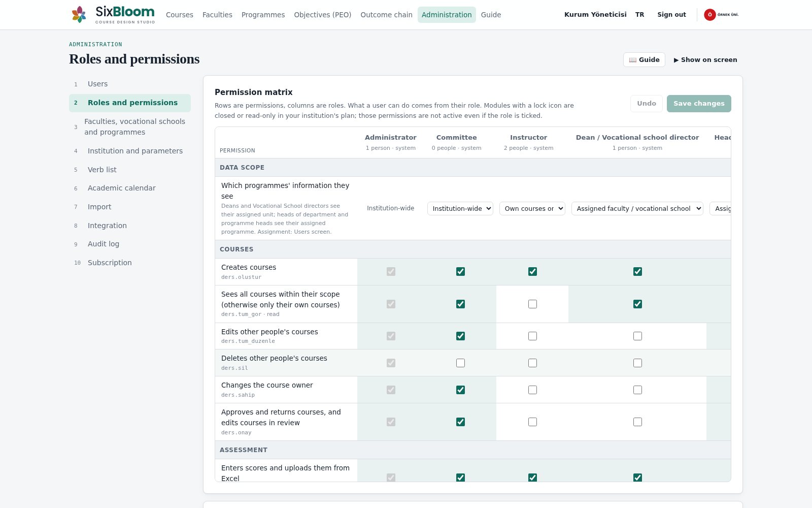
Task: Open the Outcome chain page
Action: tap(386, 15)
